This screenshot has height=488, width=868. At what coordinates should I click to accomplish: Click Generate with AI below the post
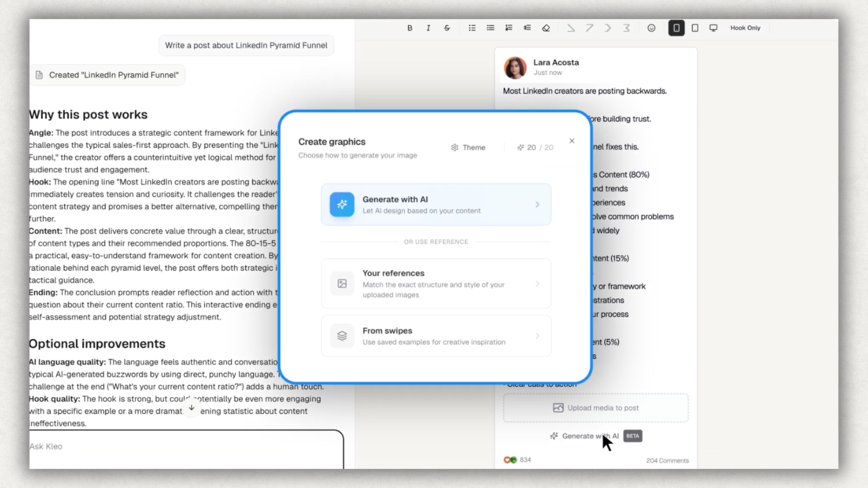pyautogui.click(x=590, y=436)
